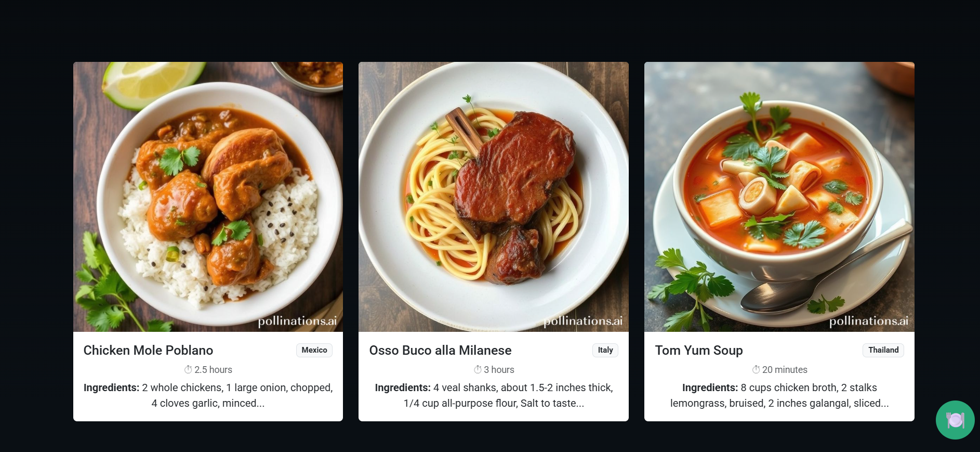Viewport: 980px width, 452px height.
Task: Click the clock icon beside 20 minutes
Action: tap(756, 370)
